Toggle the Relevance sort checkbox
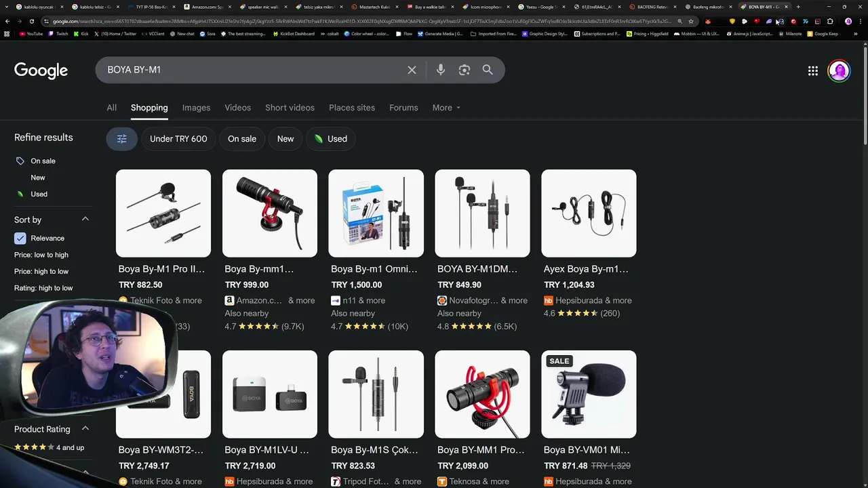 (x=20, y=239)
